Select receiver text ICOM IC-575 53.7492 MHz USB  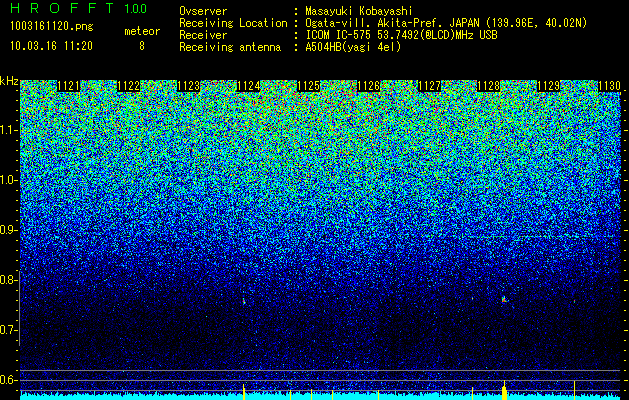click(401, 35)
